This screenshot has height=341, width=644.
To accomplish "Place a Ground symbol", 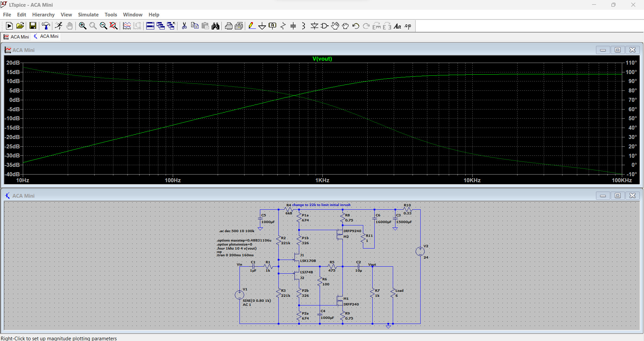I will click(x=262, y=26).
